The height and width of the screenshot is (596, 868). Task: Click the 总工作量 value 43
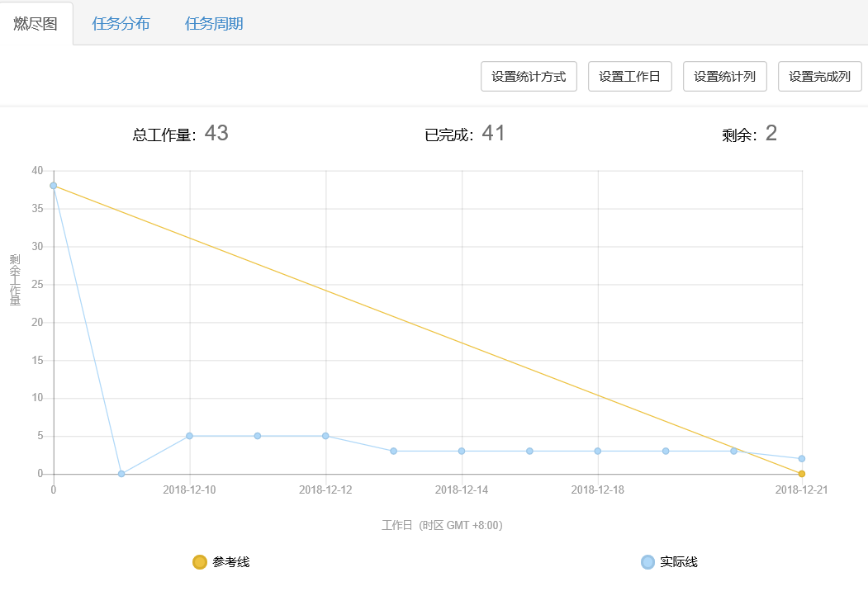[216, 134]
